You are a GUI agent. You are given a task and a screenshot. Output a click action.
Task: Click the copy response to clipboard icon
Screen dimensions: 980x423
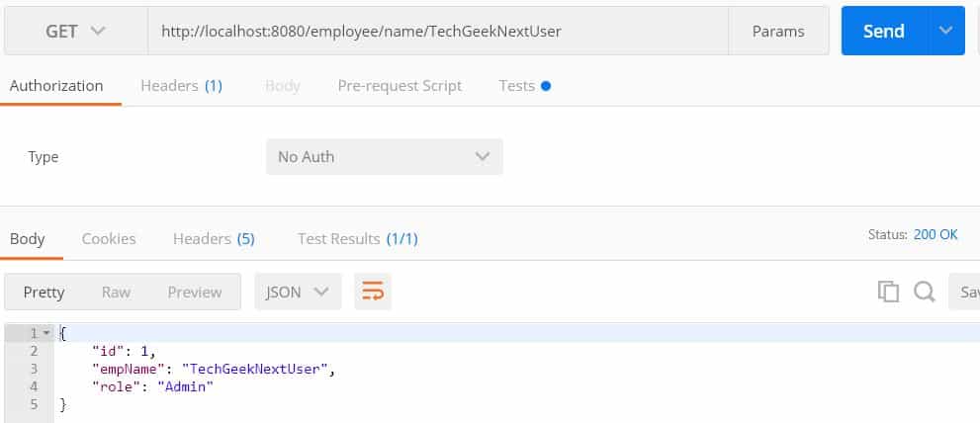pyautogui.click(x=888, y=292)
